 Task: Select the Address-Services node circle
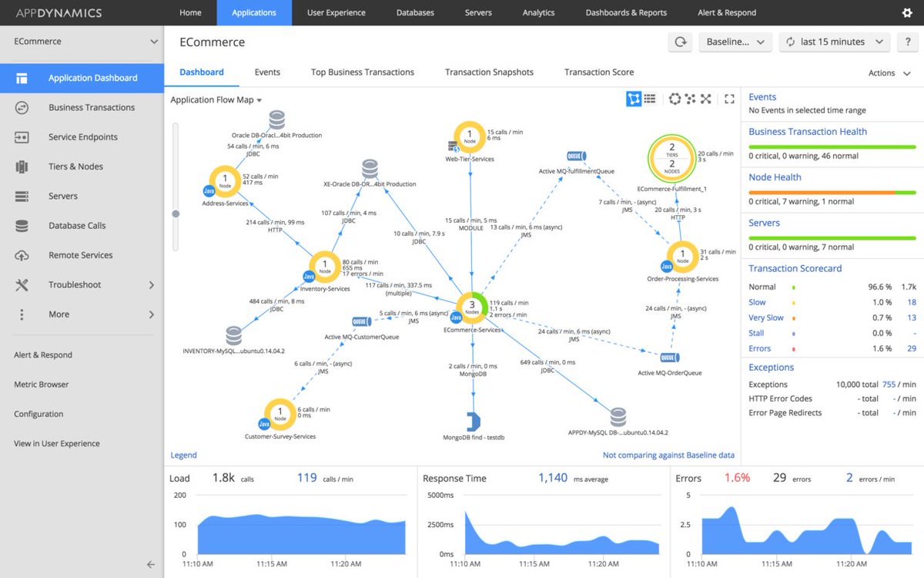225,182
